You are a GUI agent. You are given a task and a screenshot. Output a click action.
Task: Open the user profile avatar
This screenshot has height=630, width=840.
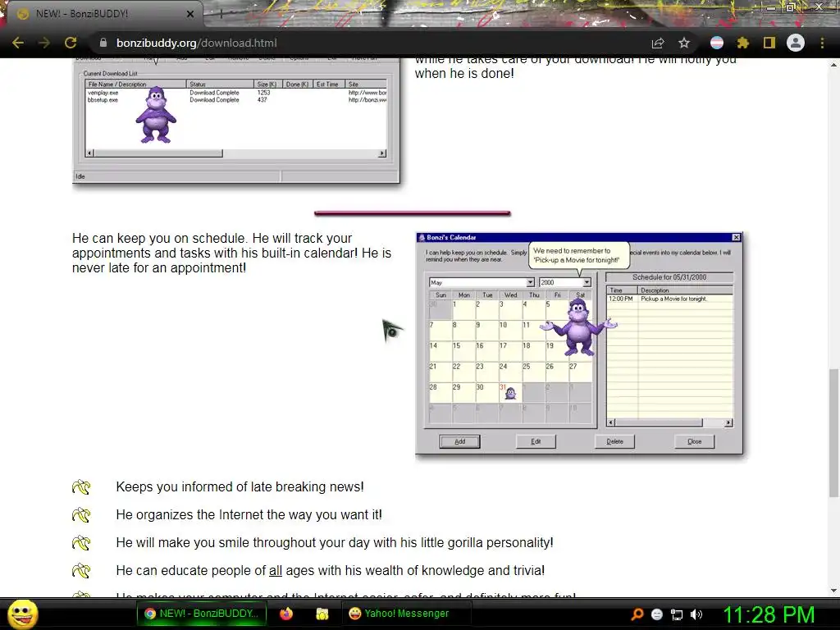(796, 43)
